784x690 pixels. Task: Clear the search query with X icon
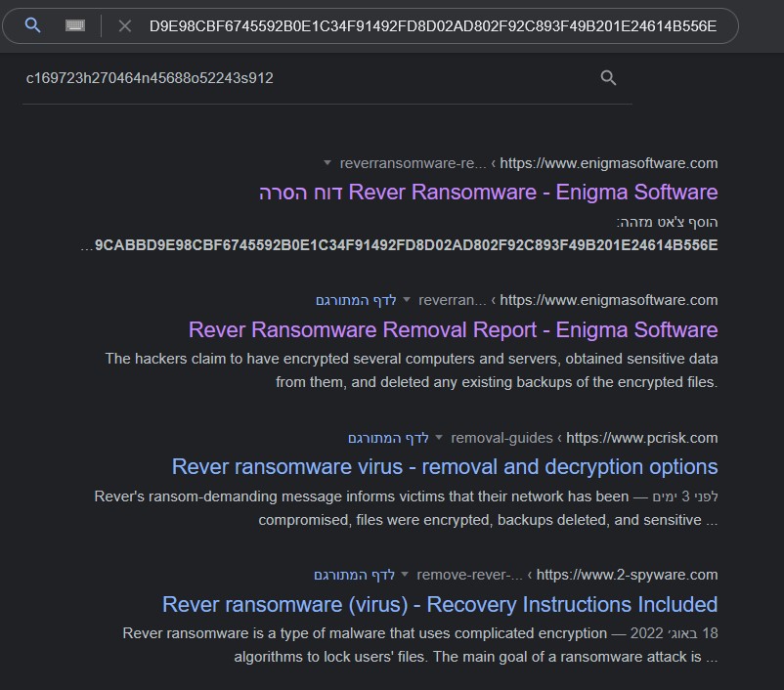(x=124, y=25)
